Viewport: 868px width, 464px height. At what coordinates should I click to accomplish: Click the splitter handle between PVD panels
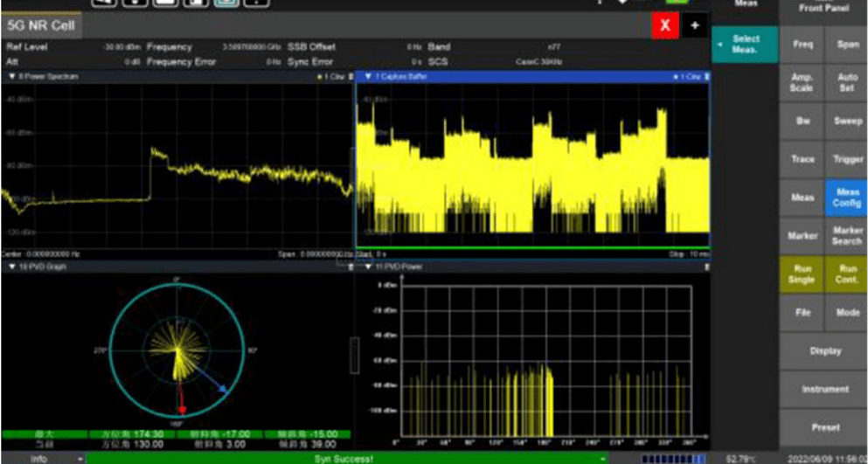pyautogui.click(x=354, y=355)
